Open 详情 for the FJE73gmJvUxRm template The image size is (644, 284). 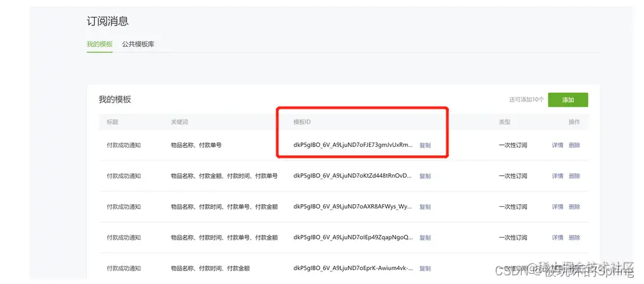(x=557, y=145)
